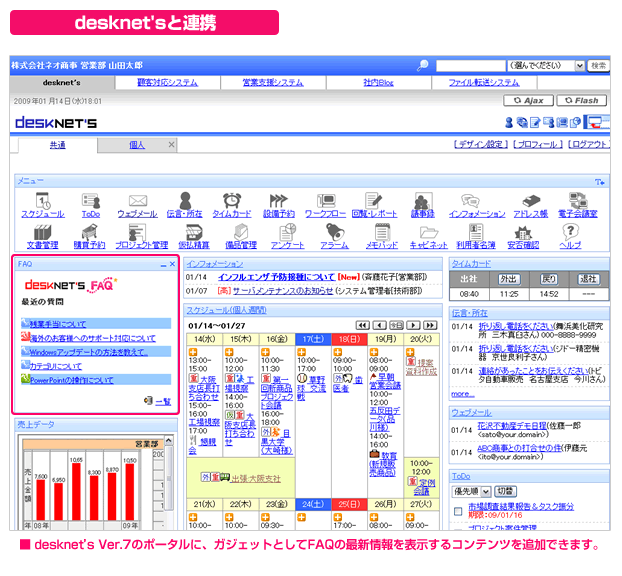The width and height of the screenshot is (622, 576).
Task: Open the 安否確認 icon
Action: pos(523,233)
